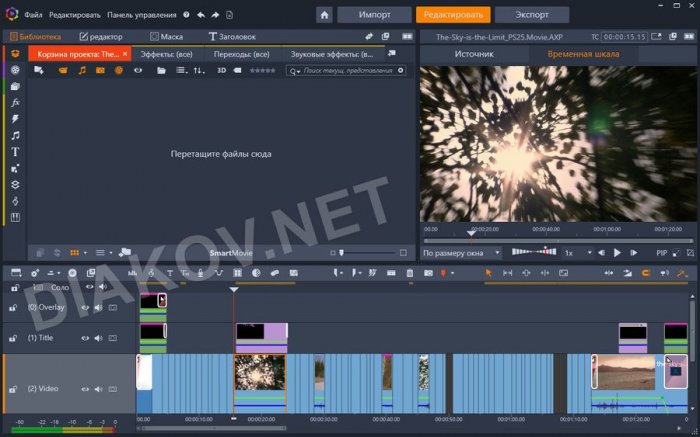
Task: Click the Home icon button
Action: click(324, 15)
